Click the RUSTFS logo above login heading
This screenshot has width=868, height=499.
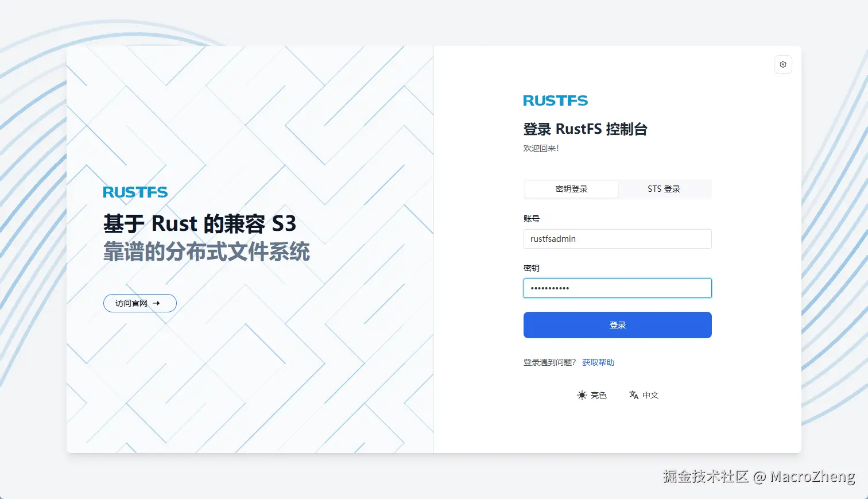point(556,100)
